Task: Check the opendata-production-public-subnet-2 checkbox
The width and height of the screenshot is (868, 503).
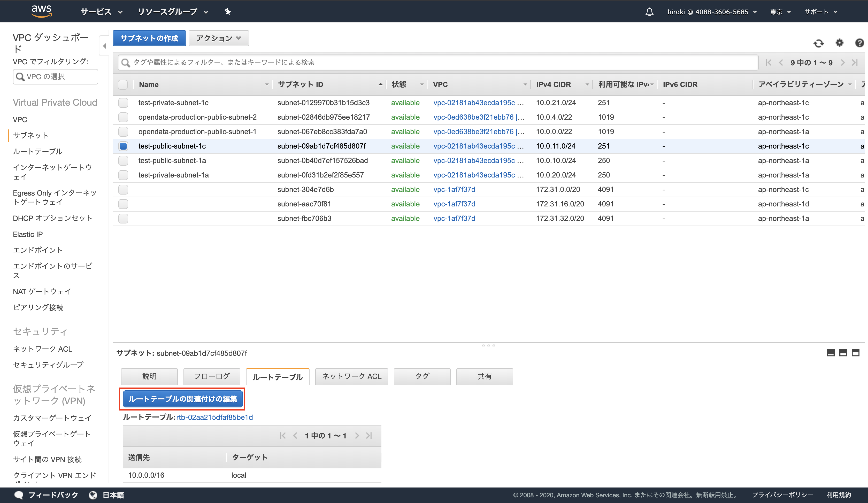Action: click(123, 117)
